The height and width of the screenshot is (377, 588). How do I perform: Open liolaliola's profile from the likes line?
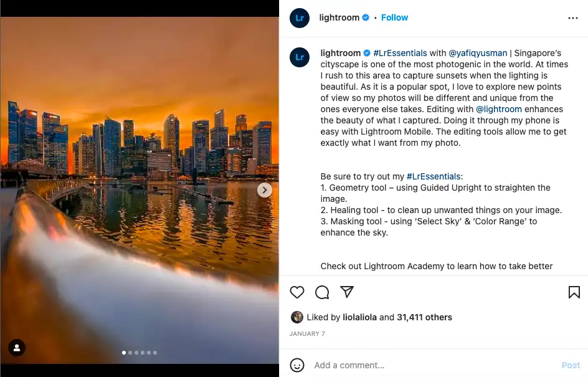pos(360,317)
